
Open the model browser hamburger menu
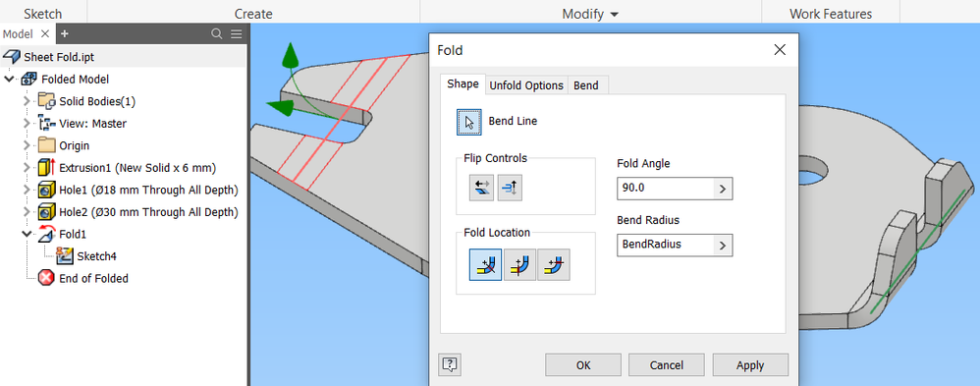(237, 33)
